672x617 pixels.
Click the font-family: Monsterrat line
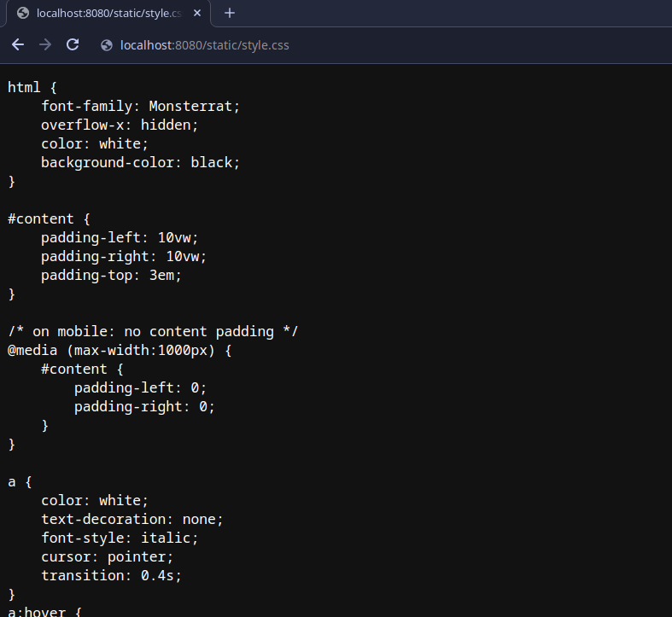tap(141, 106)
